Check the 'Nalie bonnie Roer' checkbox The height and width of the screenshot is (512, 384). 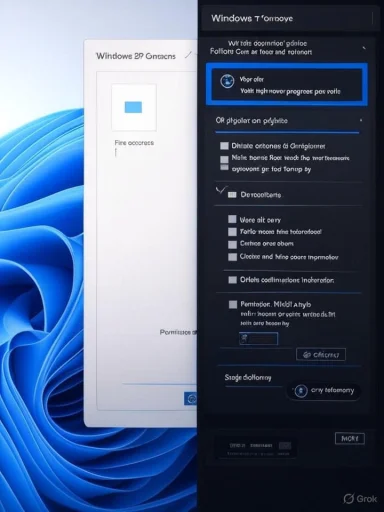click(224, 159)
